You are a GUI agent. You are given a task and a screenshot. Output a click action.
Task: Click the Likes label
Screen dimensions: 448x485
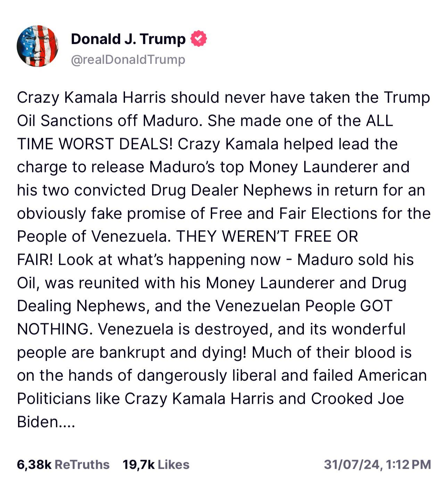coord(174,465)
